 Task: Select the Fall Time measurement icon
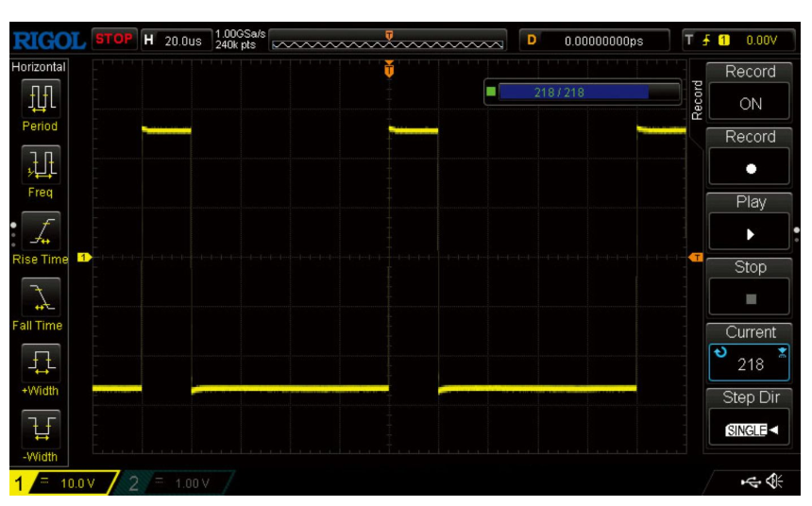41,296
